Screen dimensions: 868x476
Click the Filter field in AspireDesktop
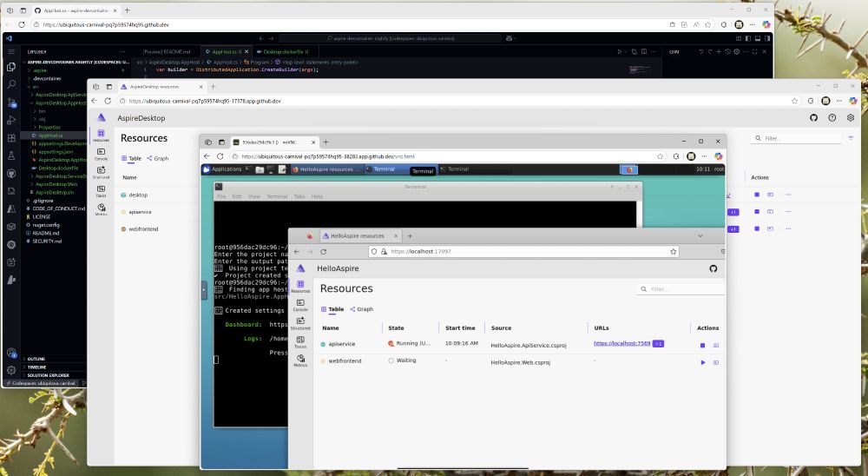tap(797, 138)
